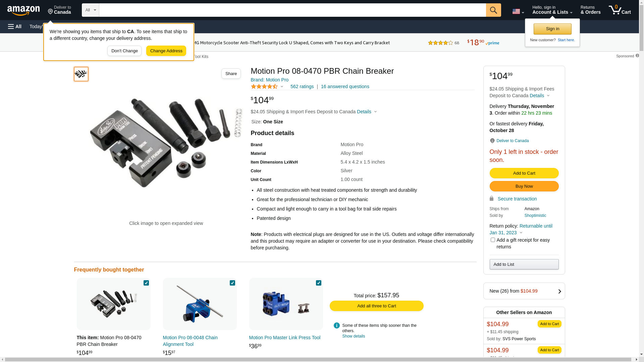Click the Change Address button
The width and height of the screenshot is (644, 362).
pos(166,51)
